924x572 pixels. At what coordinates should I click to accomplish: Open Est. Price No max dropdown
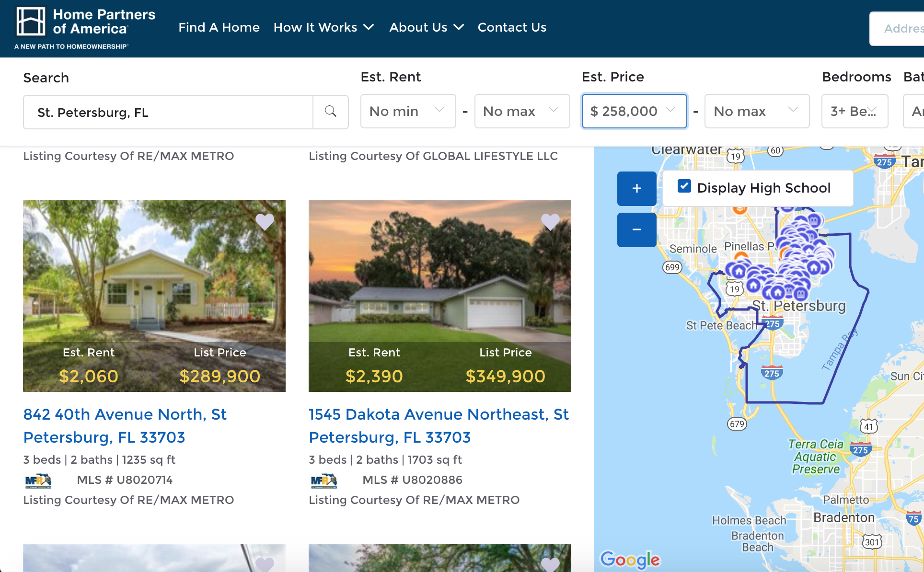pos(756,112)
